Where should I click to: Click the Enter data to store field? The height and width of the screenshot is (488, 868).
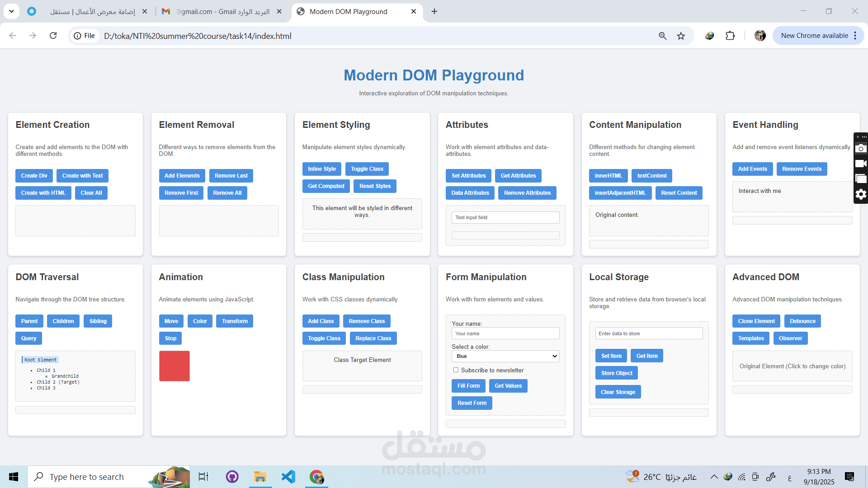click(x=648, y=333)
